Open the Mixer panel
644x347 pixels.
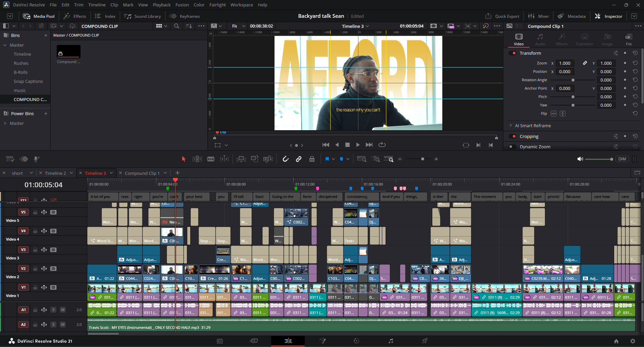click(539, 16)
